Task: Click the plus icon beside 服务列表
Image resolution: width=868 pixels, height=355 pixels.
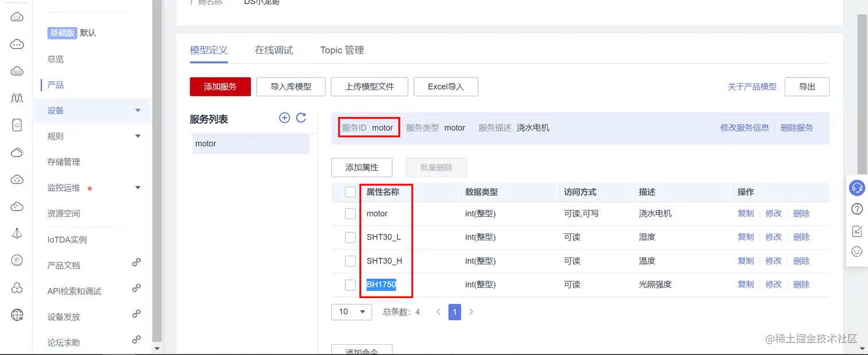Action: pos(284,118)
